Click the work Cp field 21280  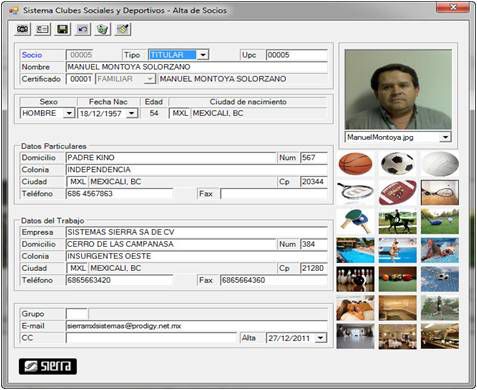click(x=314, y=268)
